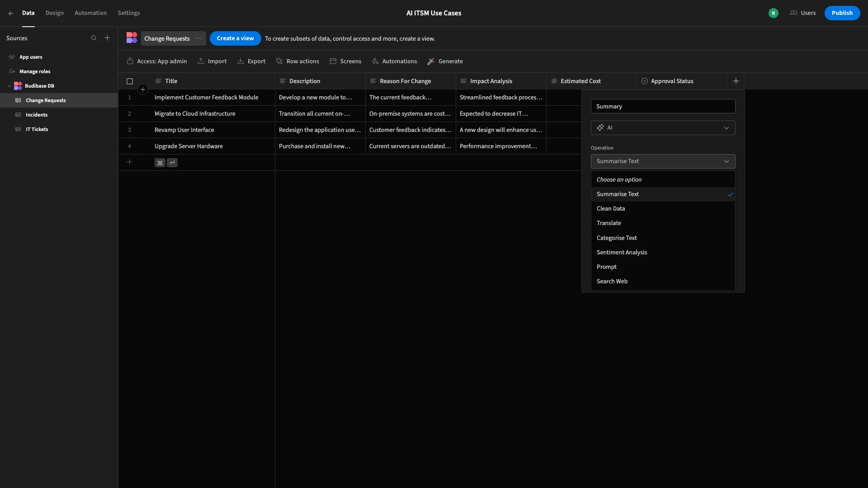Viewport: 868px width, 488px height.
Task: Click the Manage roles icon
Action: pyautogui.click(x=12, y=71)
